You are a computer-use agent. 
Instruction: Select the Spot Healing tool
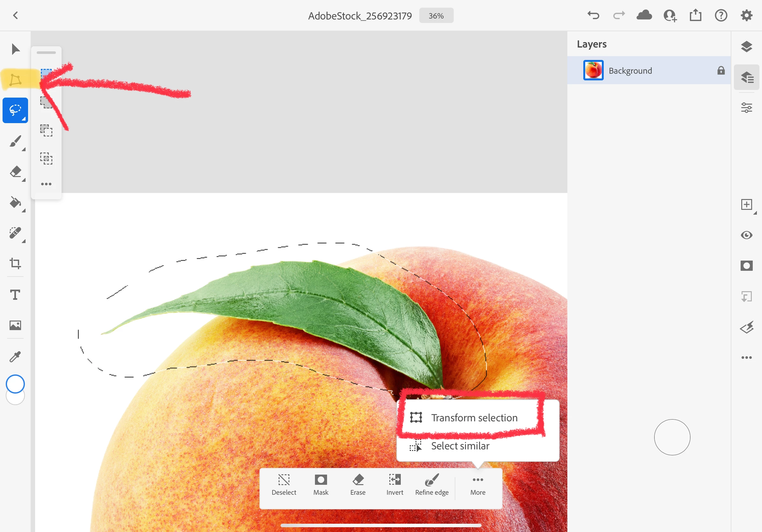pyautogui.click(x=15, y=233)
